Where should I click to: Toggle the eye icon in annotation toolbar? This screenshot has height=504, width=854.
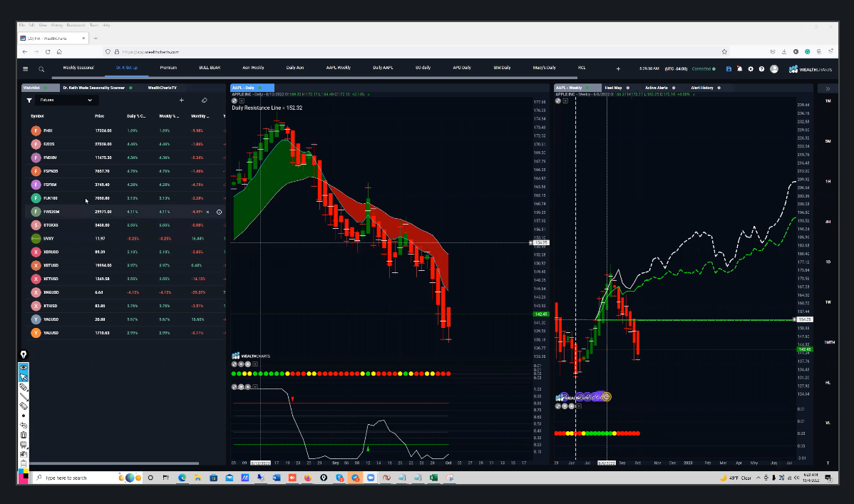pyautogui.click(x=24, y=368)
